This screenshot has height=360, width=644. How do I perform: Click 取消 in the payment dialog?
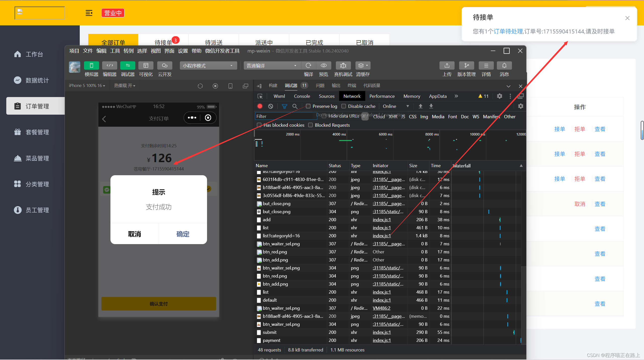click(135, 234)
